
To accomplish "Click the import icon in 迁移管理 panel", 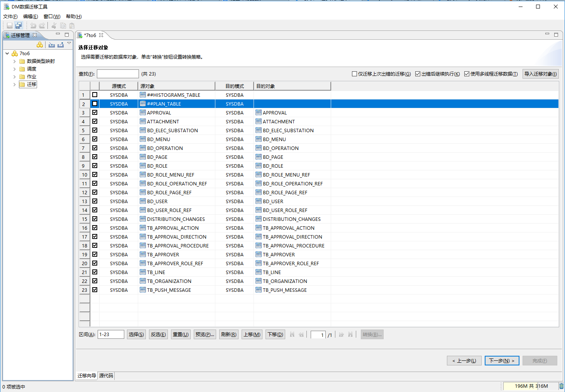I will [x=52, y=45].
